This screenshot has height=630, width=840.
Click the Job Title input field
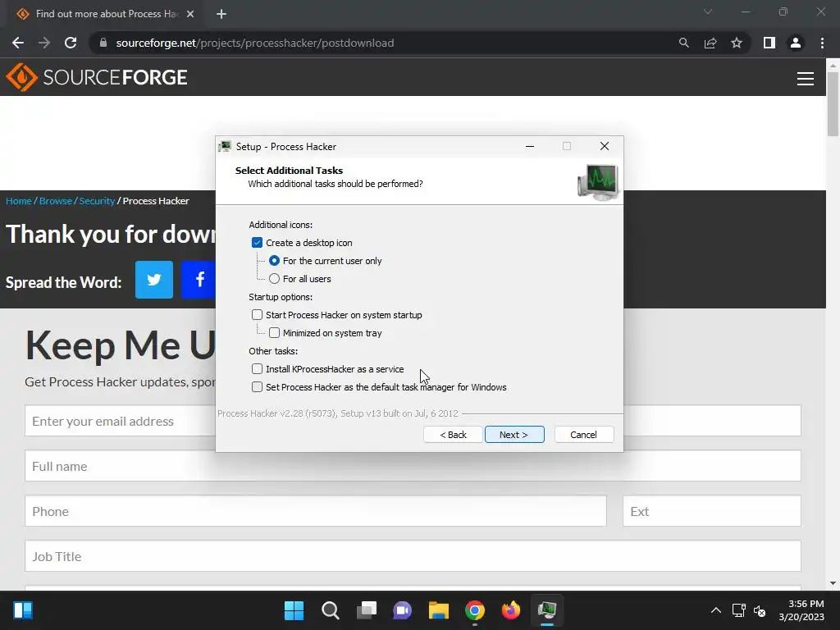click(x=413, y=556)
